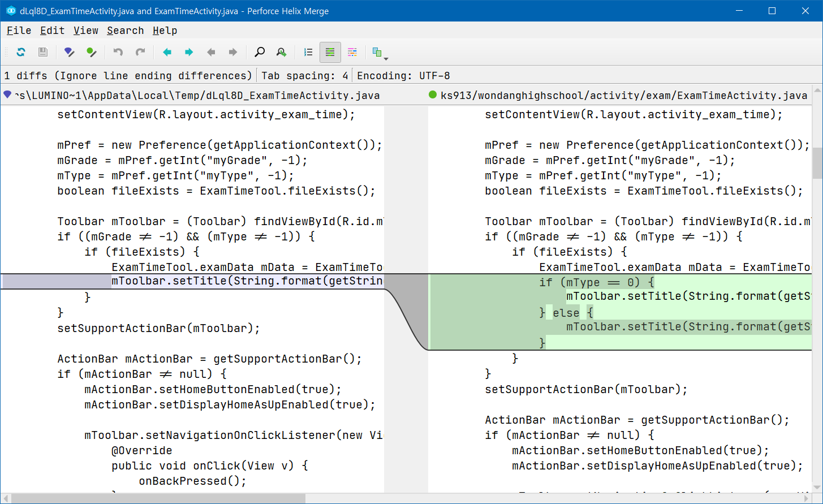The height and width of the screenshot is (504, 823).
Task: Click the gray diff connector in the center gutter
Action: 406,311
